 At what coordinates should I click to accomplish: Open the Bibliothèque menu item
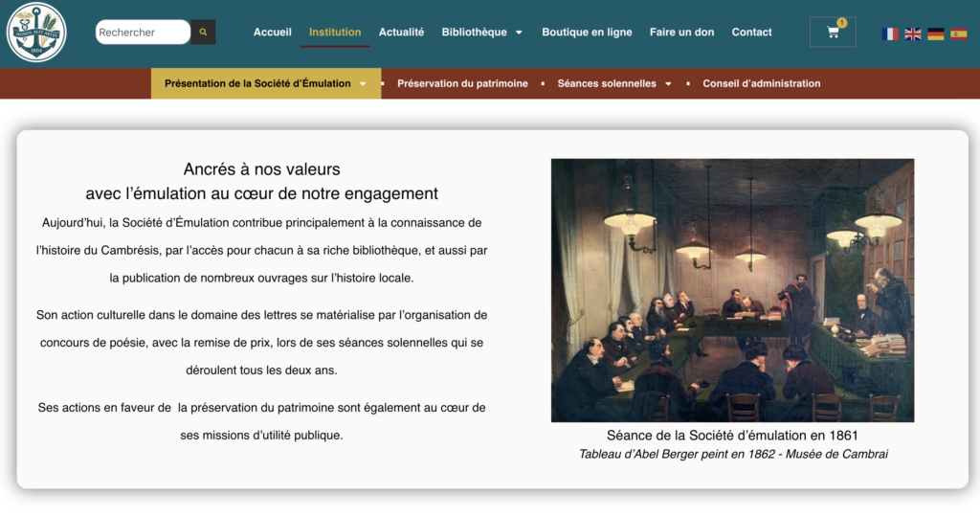(x=475, y=32)
